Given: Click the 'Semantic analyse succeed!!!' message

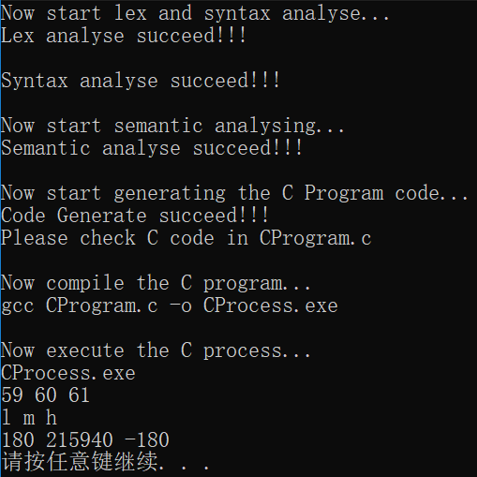Looking at the screenshot, I should coord(152,148).
